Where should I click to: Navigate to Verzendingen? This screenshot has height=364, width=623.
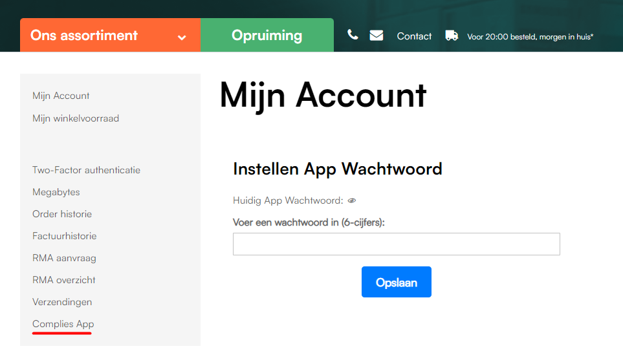[x=62, y=302]
